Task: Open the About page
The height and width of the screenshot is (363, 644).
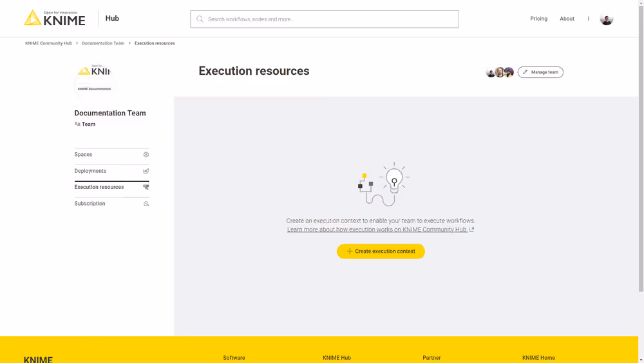Action: [567, 19]
